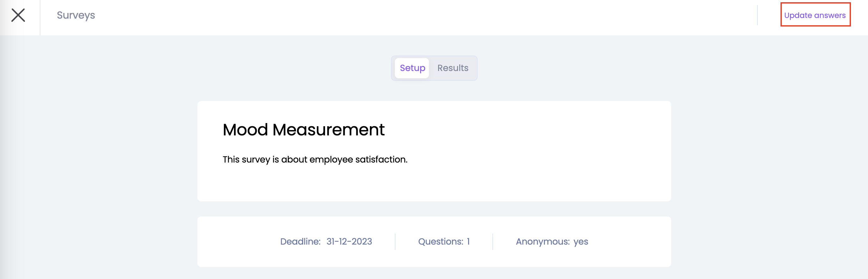Screen dimensions: 868x279
Task: Click the Questions label
Action: (x=440, y=242)
